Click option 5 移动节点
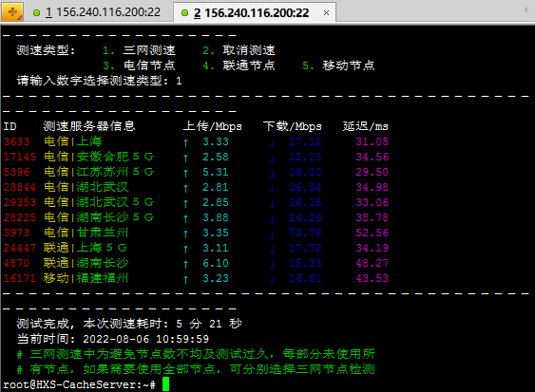The width and height of the screenshot is (535, 392). [x=338, y=65]
